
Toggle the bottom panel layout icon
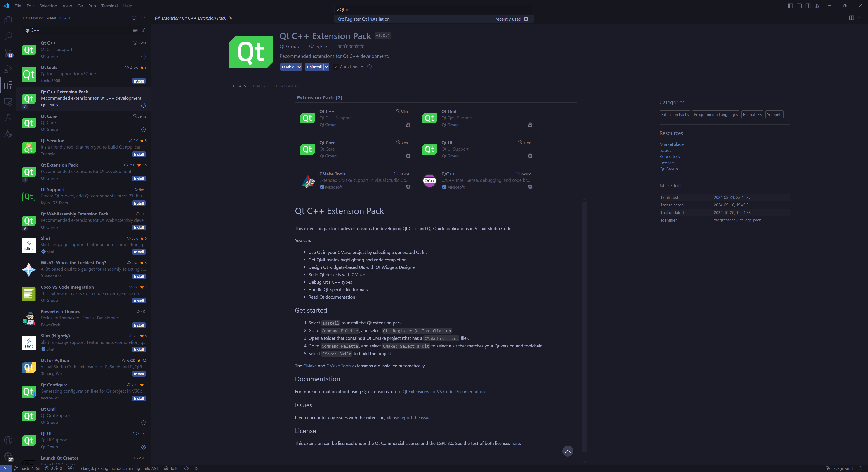point(799,6)
